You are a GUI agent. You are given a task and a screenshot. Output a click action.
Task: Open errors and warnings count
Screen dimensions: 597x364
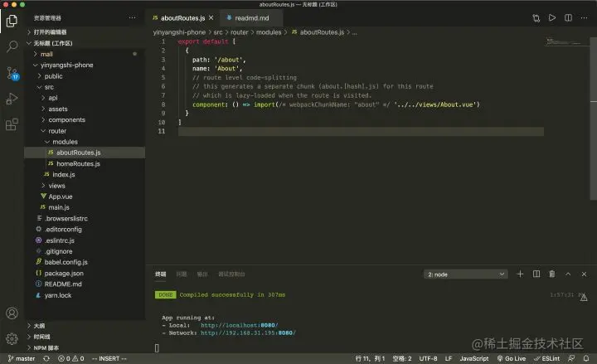pos(70,358)
